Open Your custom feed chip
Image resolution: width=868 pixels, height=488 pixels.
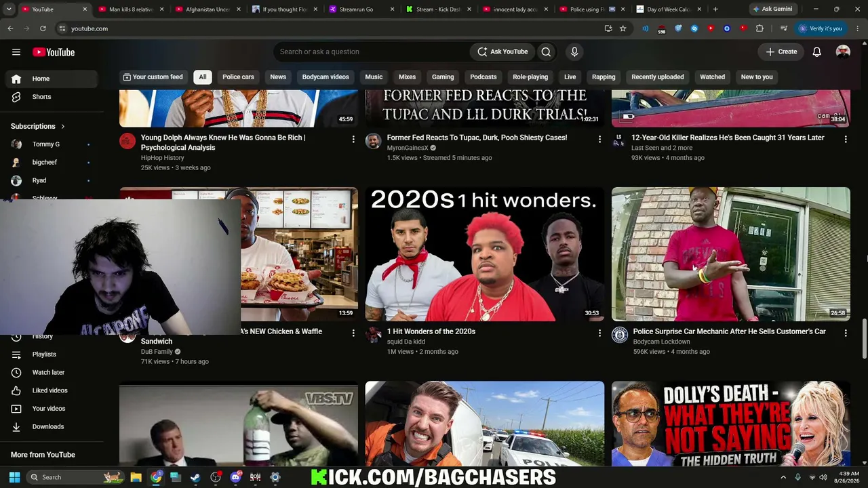(x=153, y=77)
